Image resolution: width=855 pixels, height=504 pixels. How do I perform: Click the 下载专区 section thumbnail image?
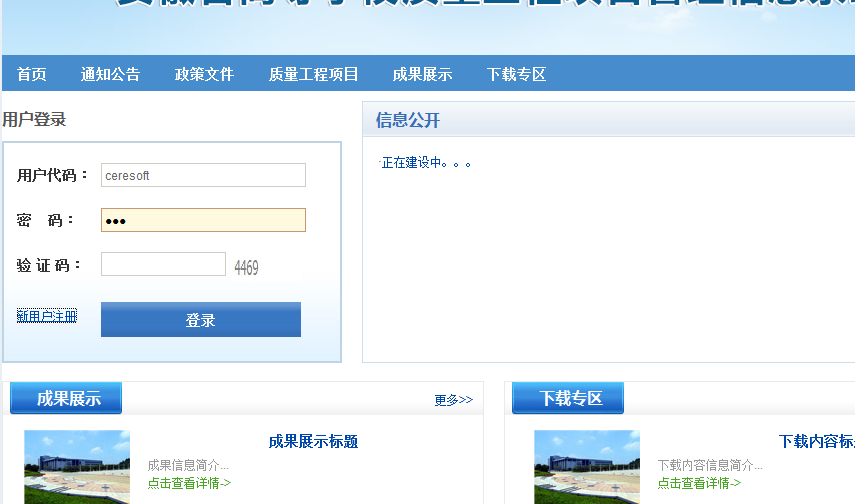coord(587,467)
